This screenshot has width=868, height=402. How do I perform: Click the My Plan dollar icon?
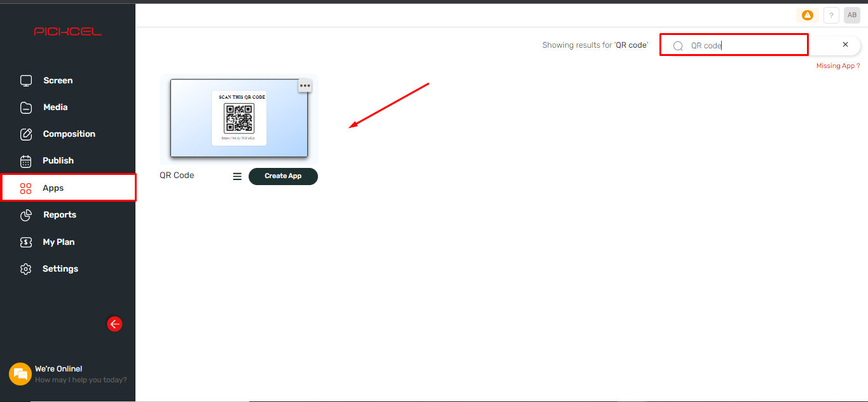(x=26, y=242)
